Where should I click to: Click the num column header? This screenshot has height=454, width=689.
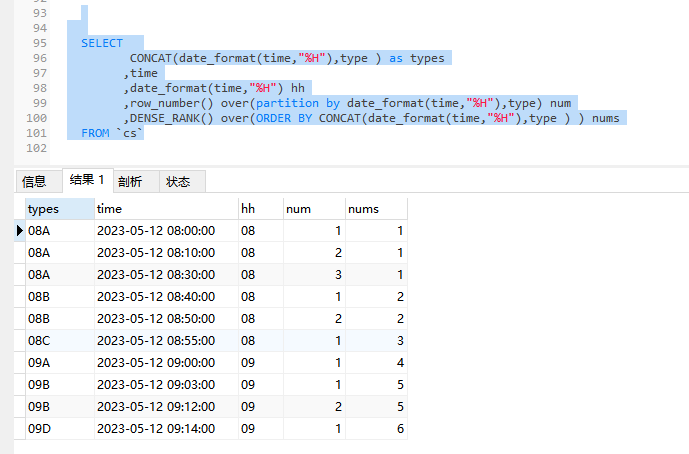[311, 209]
